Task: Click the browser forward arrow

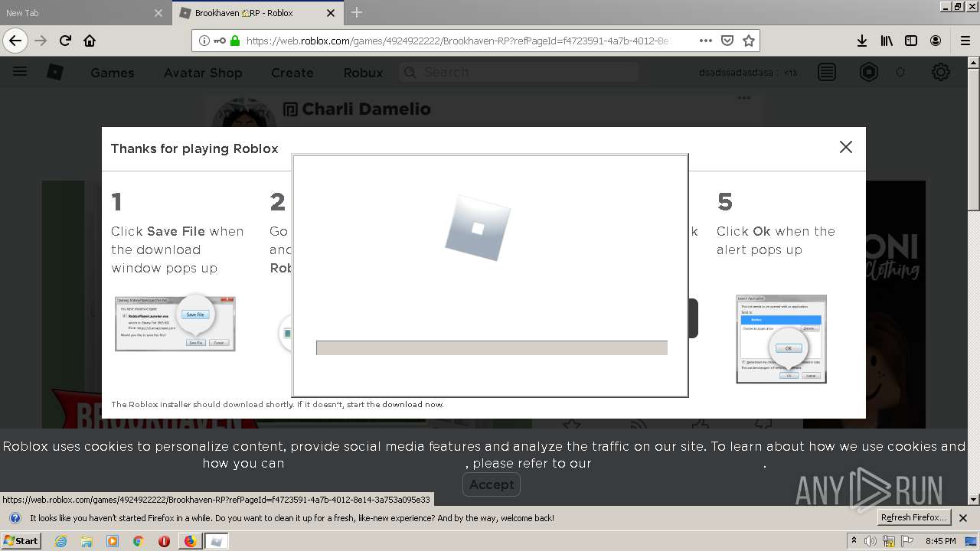Action: [x=41, y=41]
